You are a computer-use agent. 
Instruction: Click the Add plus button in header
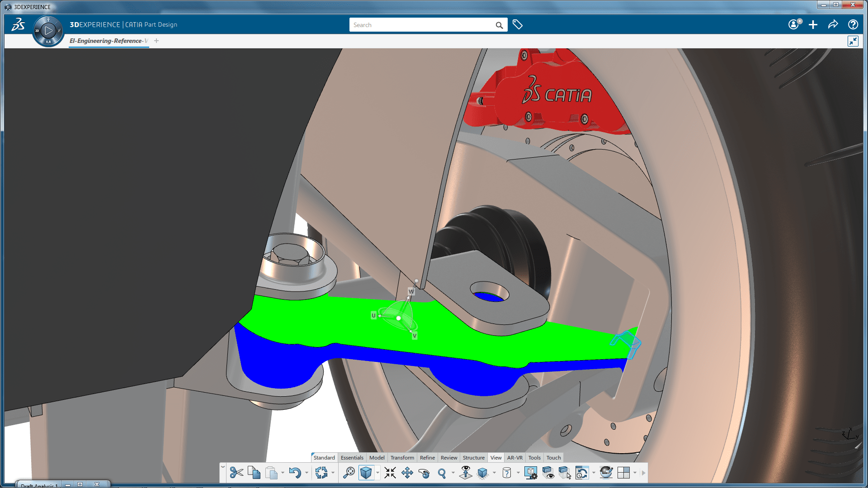click(x=813, y=25)
